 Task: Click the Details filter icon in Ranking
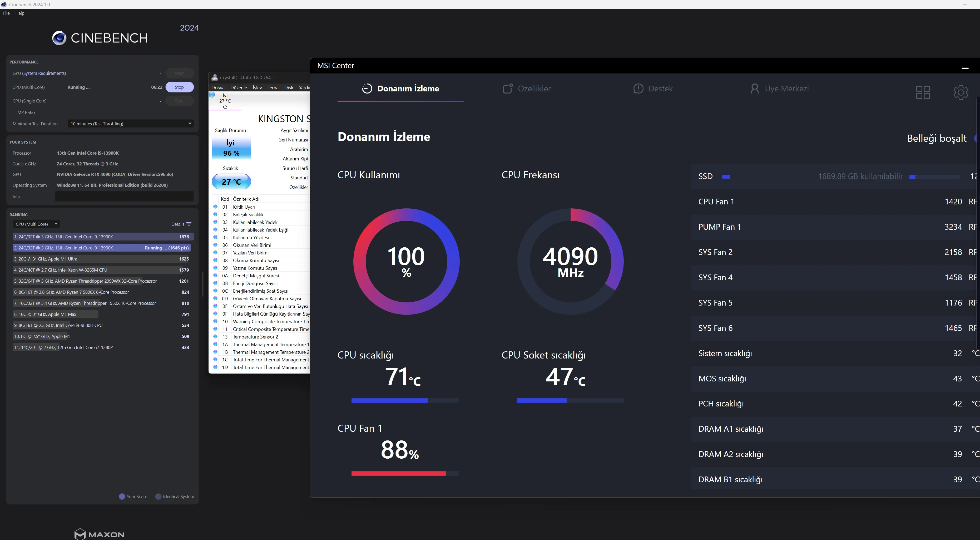pyautogui.click(x=189, y=224)
